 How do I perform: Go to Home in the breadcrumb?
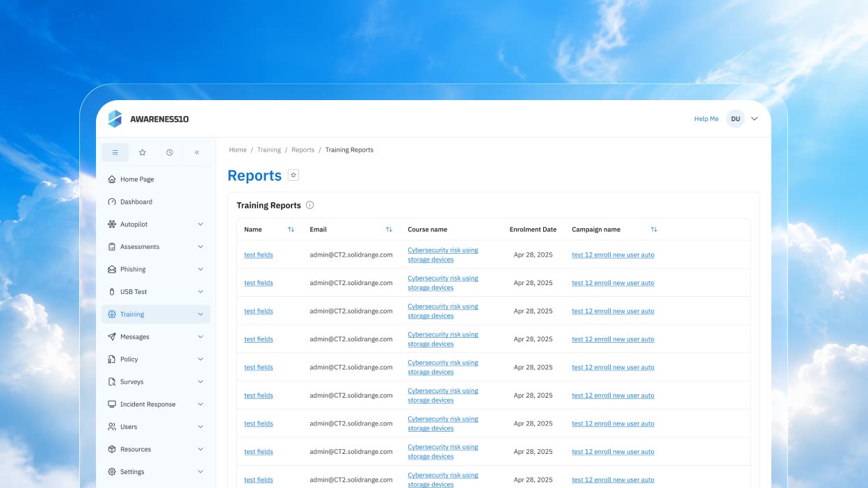(x=238, y=149)
